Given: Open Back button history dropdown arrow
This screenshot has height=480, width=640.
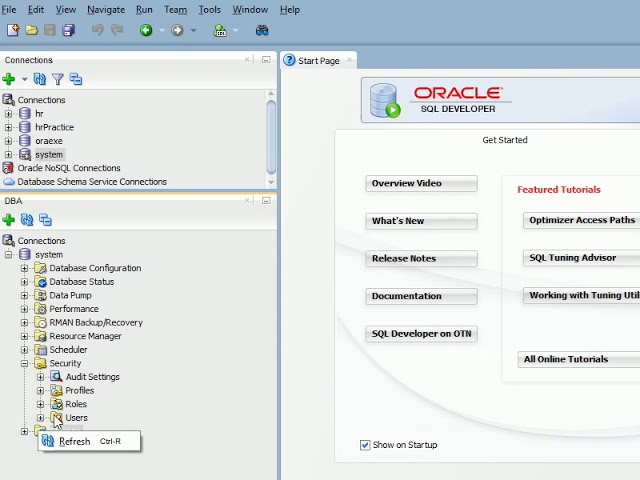Looking at the screenshot, I should tap(162, 30).
